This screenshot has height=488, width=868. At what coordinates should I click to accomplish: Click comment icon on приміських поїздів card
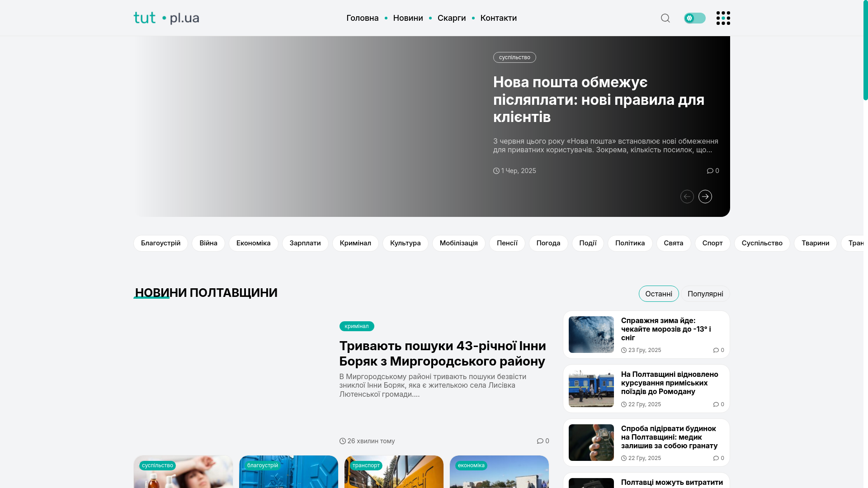[716, 404]
